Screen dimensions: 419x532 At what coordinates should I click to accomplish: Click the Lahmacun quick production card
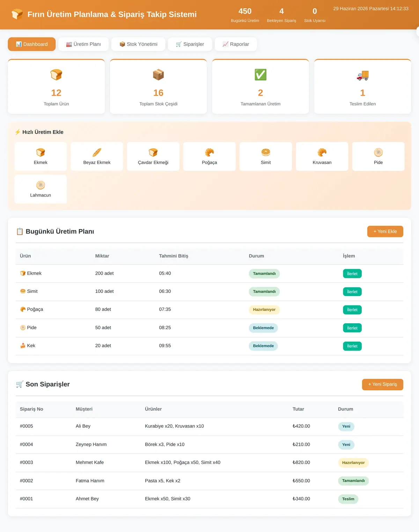tap(41, 189)
